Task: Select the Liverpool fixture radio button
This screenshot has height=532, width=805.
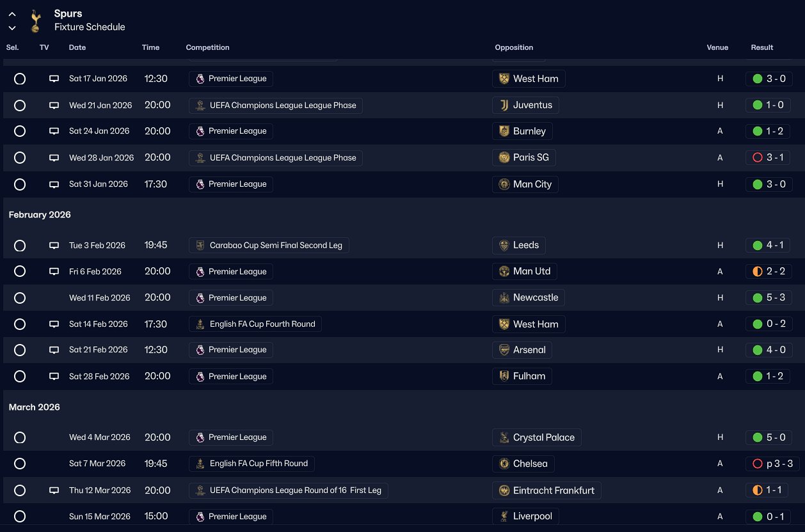Action: (x=20, y=517)
